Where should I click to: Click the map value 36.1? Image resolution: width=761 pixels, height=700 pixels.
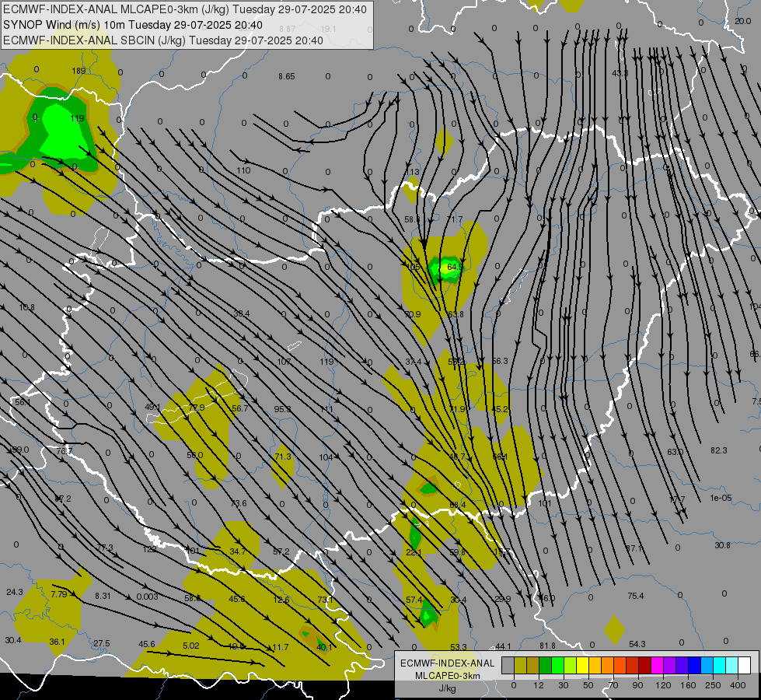[x=57, y=642]
